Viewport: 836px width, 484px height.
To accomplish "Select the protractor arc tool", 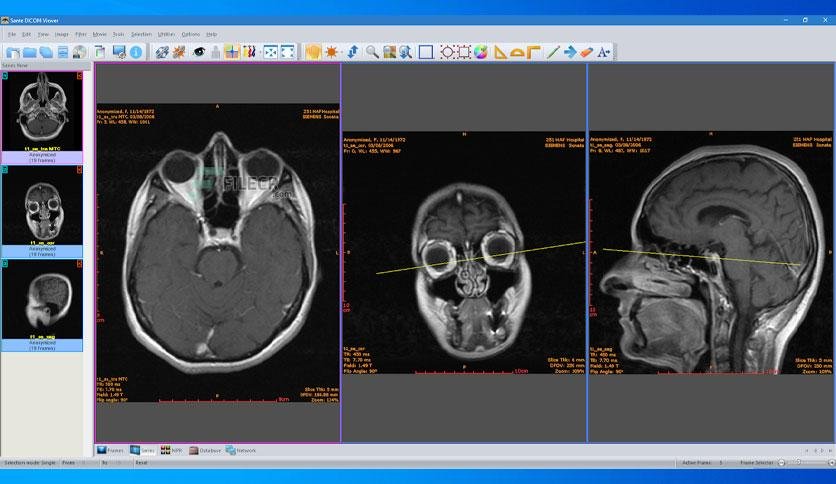I will pos(517,52).
